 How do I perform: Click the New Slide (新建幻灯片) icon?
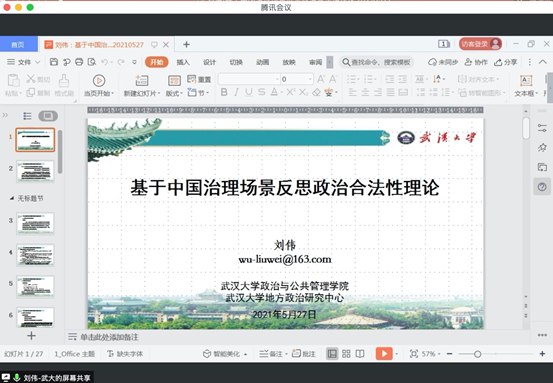click(x=142, y=80)
